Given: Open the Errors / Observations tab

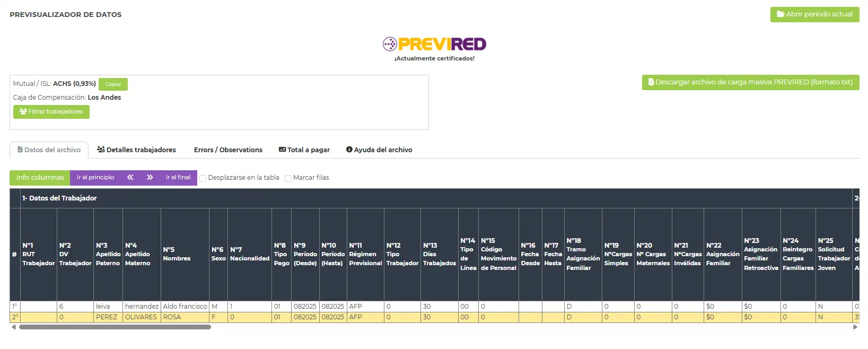Looking at the screenshot, I should point(228,150).
